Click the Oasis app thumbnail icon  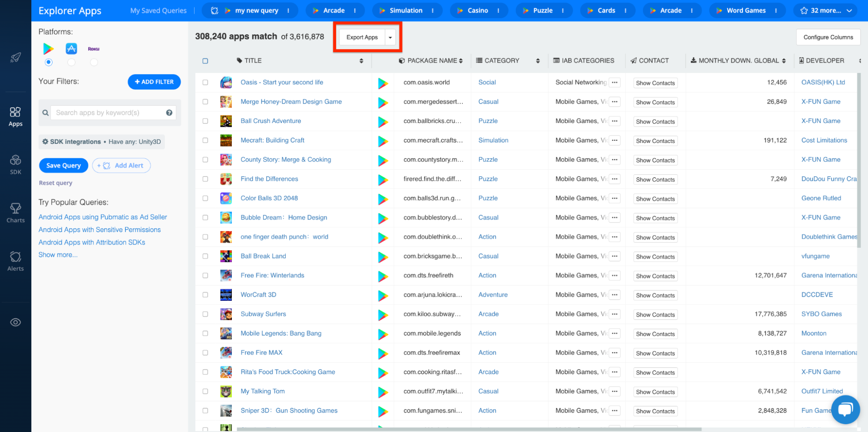pos(226,82)
